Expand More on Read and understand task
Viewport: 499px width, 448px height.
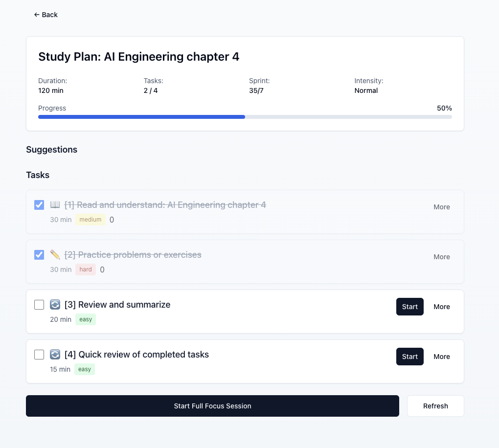[441, 207]
